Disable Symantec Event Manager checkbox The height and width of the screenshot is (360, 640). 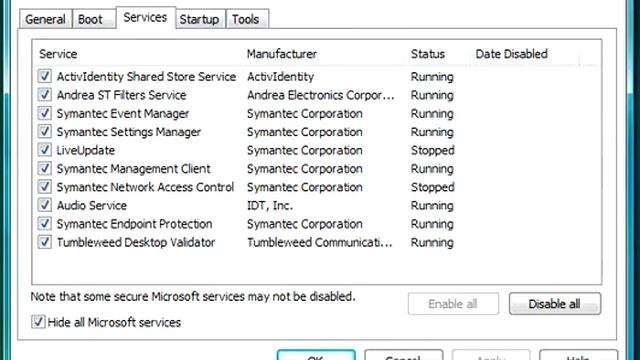pyautogui.click(x=44, y=113)
